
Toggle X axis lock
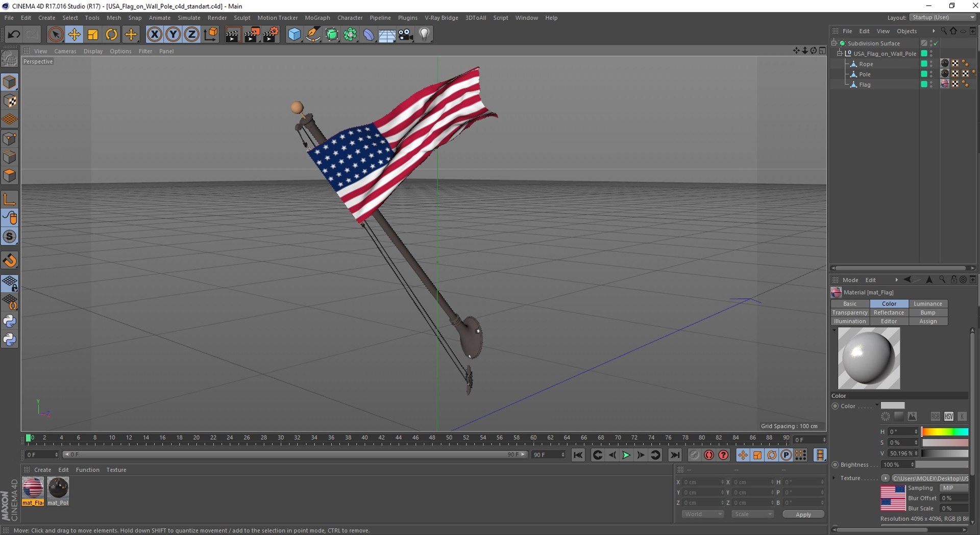154,34
